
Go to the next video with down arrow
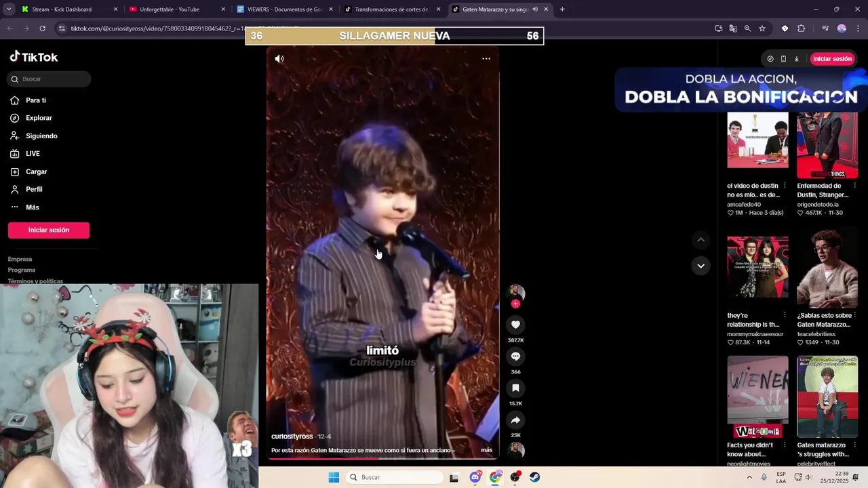pyautogui.click(x=701, y=266)
